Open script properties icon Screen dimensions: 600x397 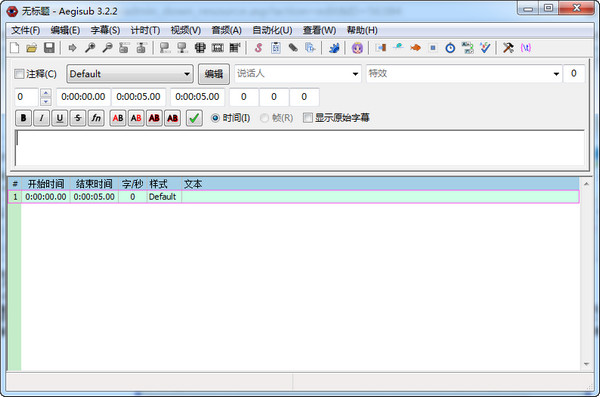click(x=276, y=48)
